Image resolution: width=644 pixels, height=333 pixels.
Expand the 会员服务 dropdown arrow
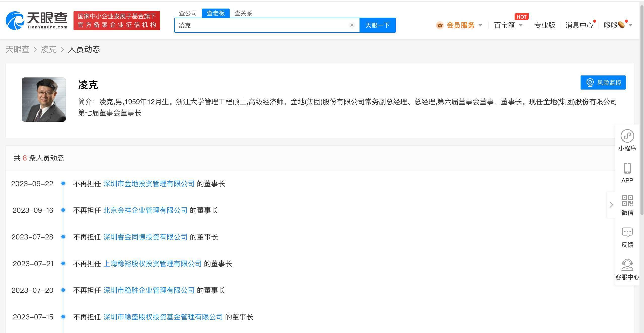(x=480, y=25)
